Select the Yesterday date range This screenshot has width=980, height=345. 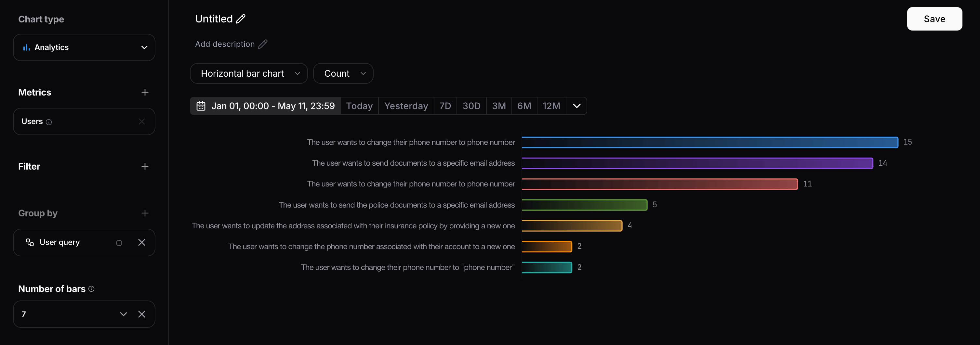[x=406, y=106]
